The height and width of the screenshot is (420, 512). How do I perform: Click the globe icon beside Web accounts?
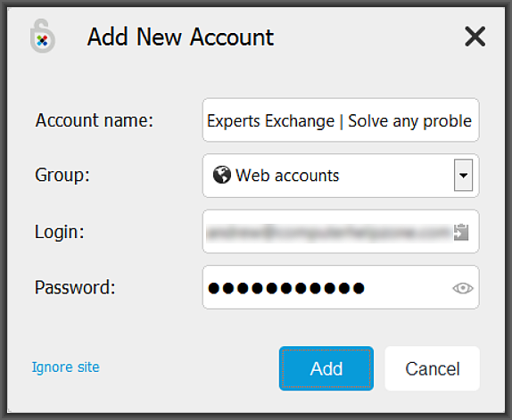coord(222,175)
